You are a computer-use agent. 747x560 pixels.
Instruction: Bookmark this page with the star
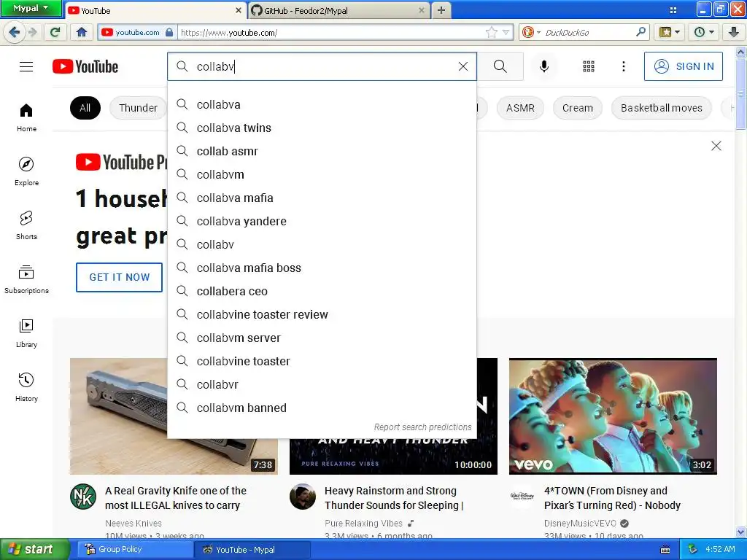click(x=491, y=32)
